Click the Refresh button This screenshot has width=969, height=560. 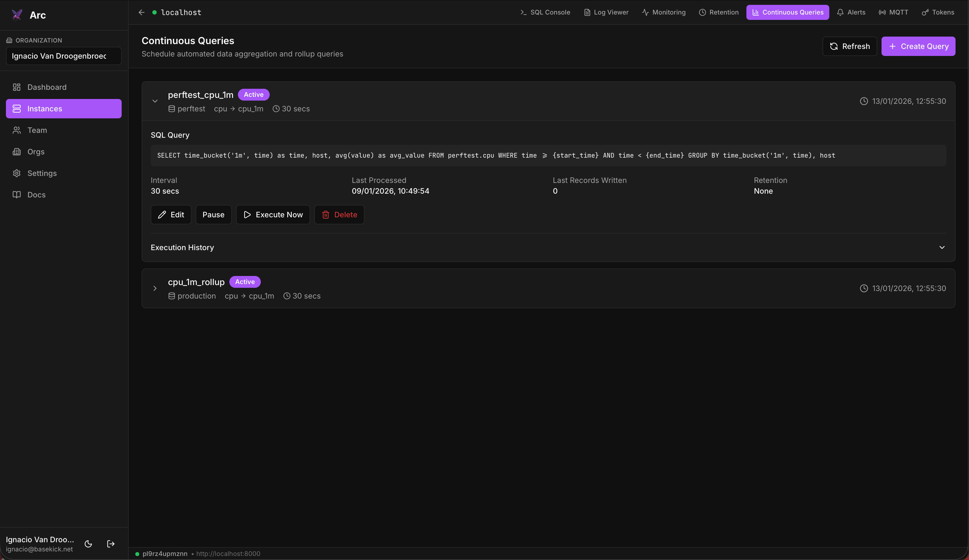coord(850,46)
